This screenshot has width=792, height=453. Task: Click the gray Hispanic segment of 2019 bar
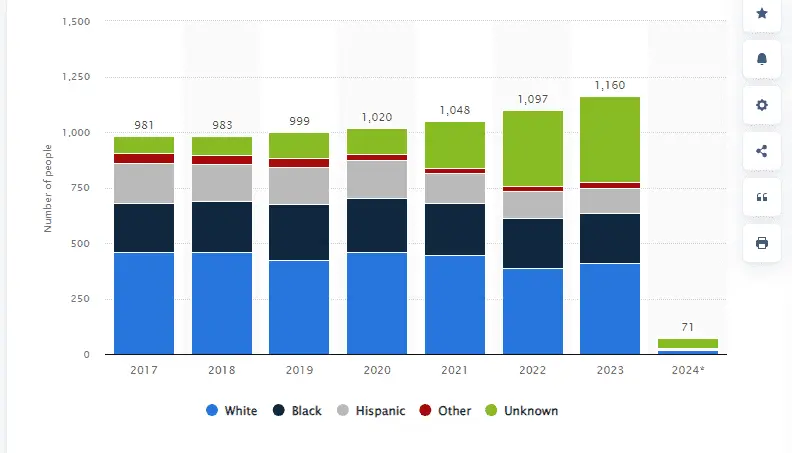click(299, 186)
